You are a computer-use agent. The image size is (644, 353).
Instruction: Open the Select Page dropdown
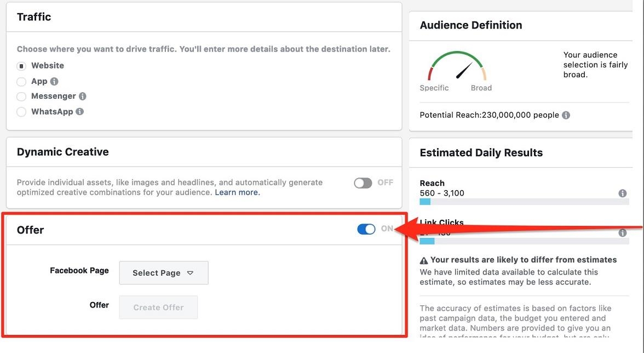[163, 272]
